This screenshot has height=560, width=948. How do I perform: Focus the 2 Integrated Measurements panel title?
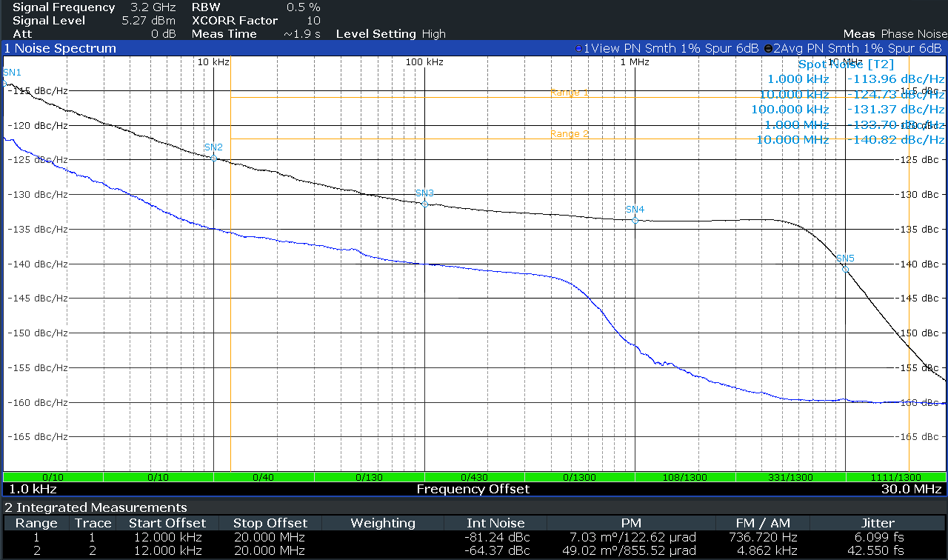pyautogui.click(x=96, y=507)
